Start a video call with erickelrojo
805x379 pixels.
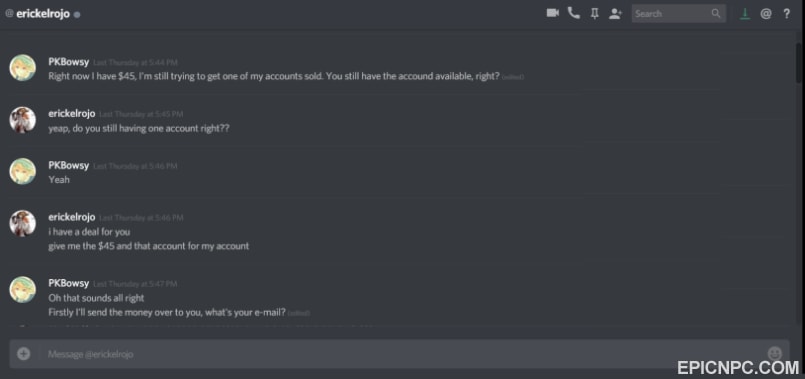(x=552, y=13)
